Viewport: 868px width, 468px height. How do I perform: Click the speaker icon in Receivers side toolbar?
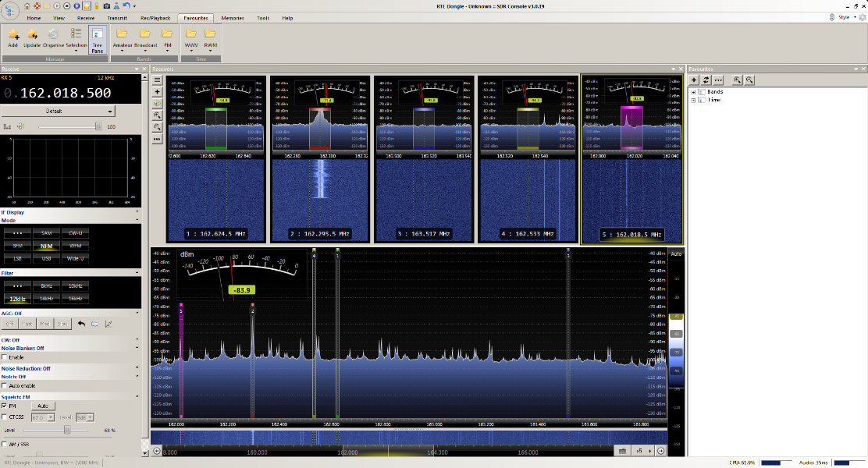[157, 104]
